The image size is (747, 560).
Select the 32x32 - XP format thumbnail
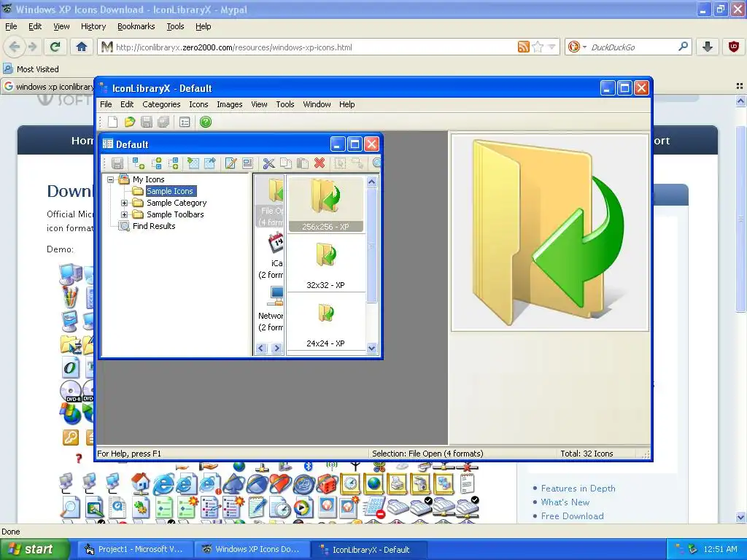tap(326, 263)
